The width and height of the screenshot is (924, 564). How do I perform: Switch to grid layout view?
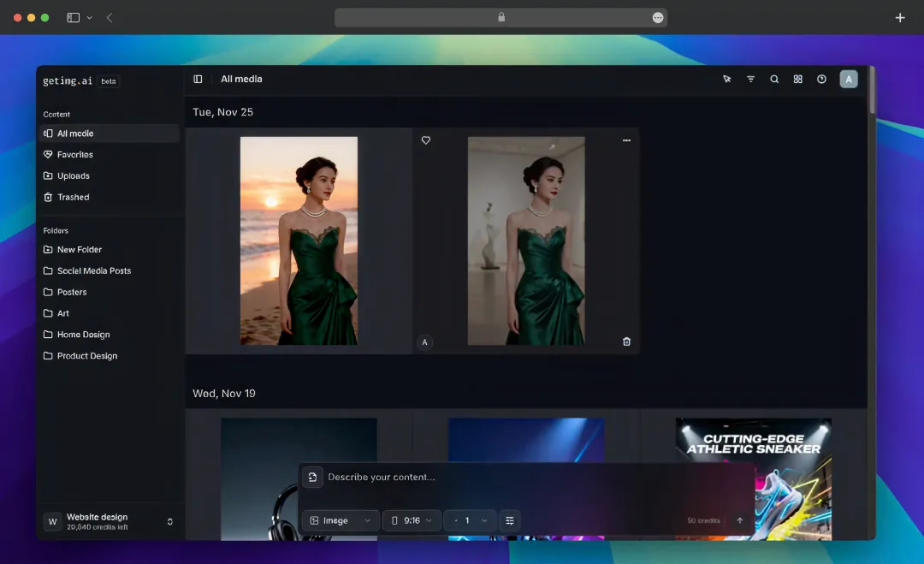point(797,79)
